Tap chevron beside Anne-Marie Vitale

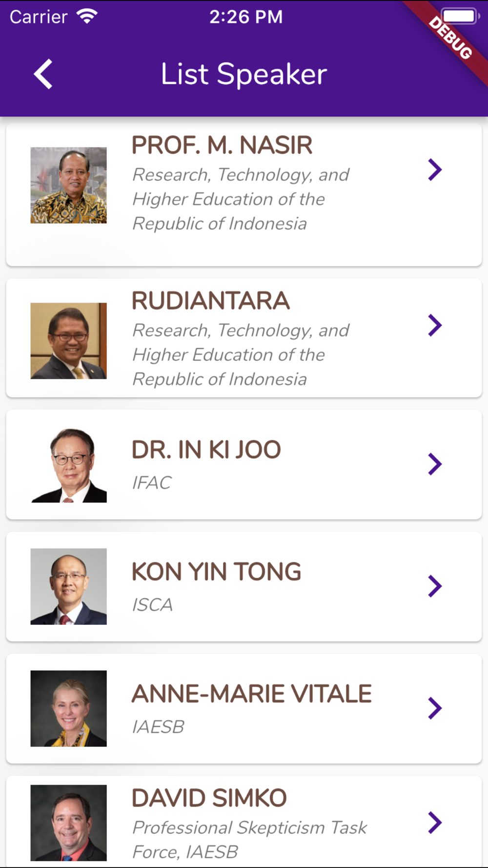(x=435, y=708)
